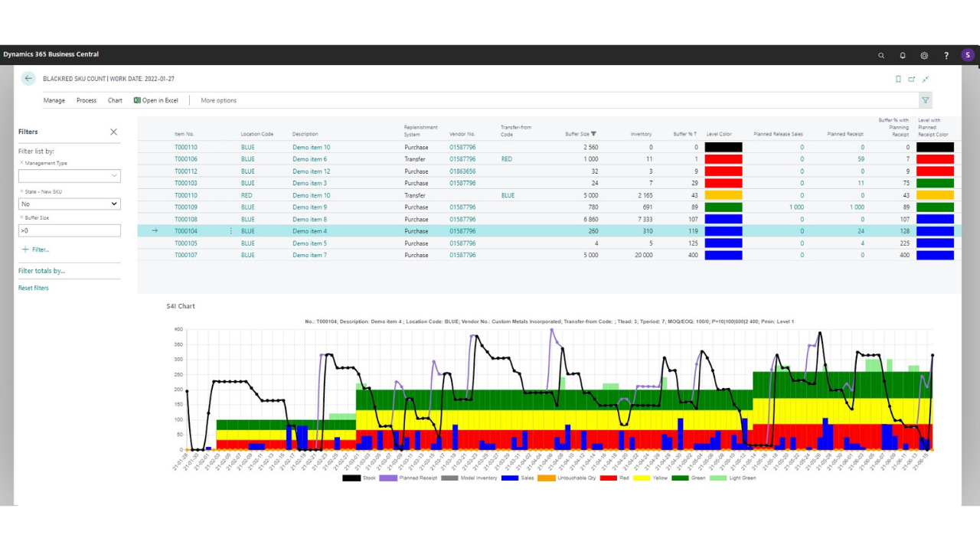The image size is (980, 551).
Task: Open vendor 01863656 link
Action: pos(462,171)
